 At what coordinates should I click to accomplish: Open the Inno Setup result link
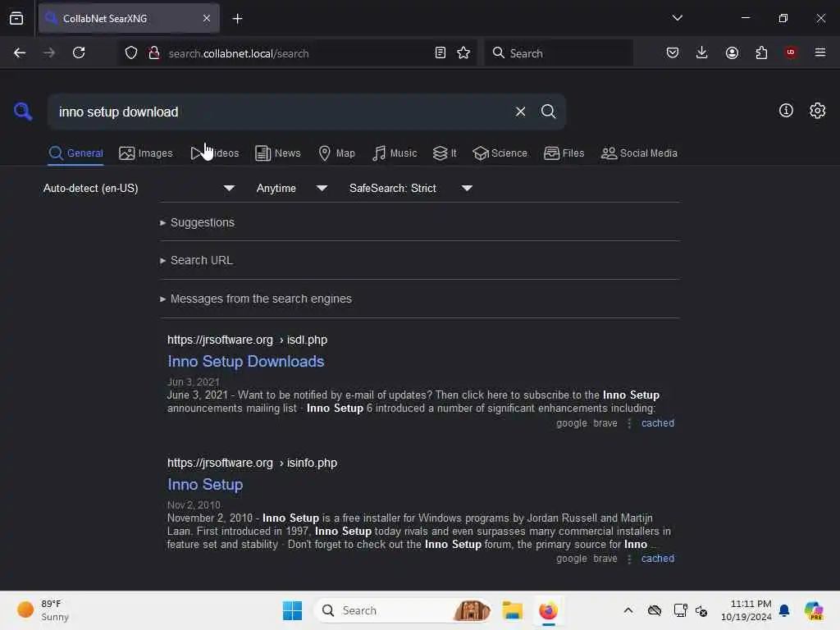click(205, 485)
